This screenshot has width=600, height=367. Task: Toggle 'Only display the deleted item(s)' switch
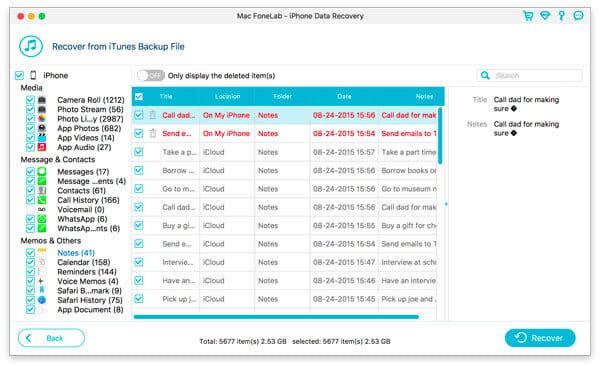pos(150,75)
